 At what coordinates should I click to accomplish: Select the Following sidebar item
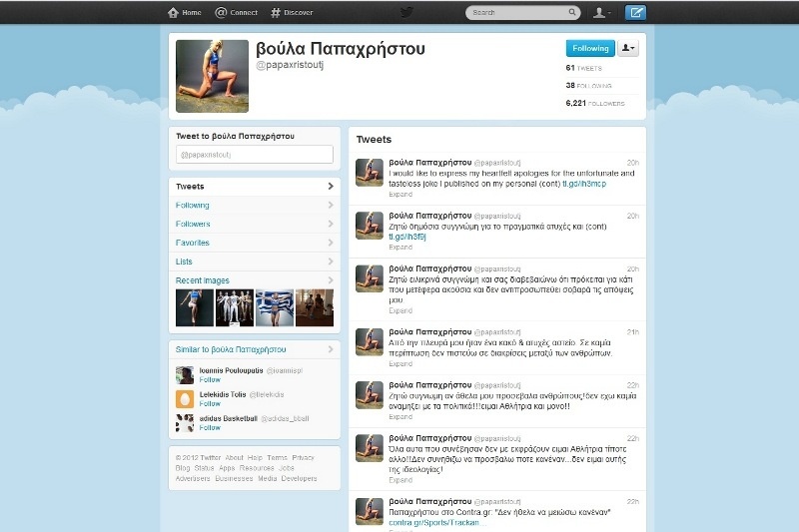(255, 206)
